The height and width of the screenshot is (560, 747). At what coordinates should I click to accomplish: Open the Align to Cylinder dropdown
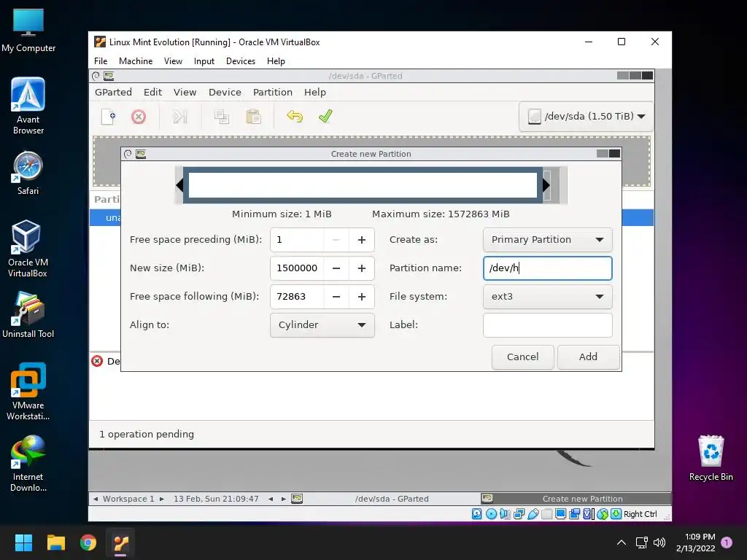(x=322, y=324)
